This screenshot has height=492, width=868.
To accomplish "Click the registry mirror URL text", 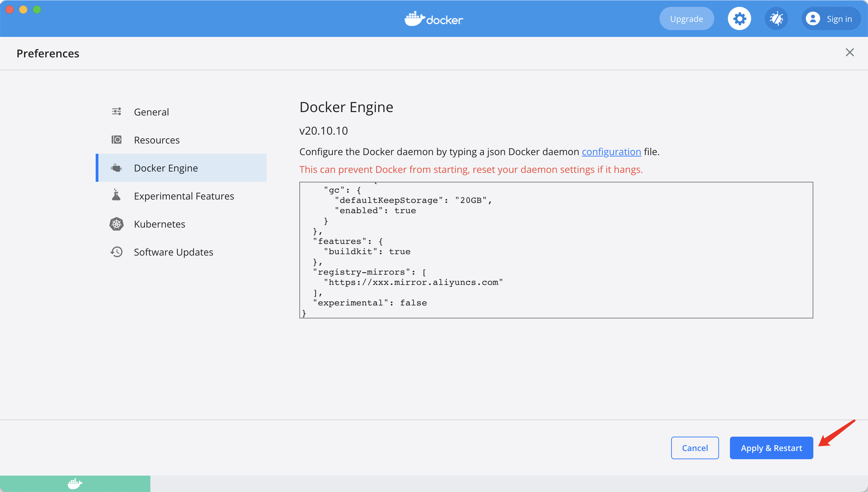I will [x=413, y=282].
